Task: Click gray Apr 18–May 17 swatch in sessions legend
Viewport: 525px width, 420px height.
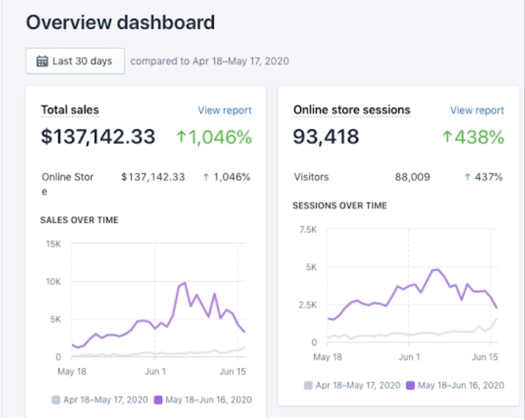Action: (308, 385)
